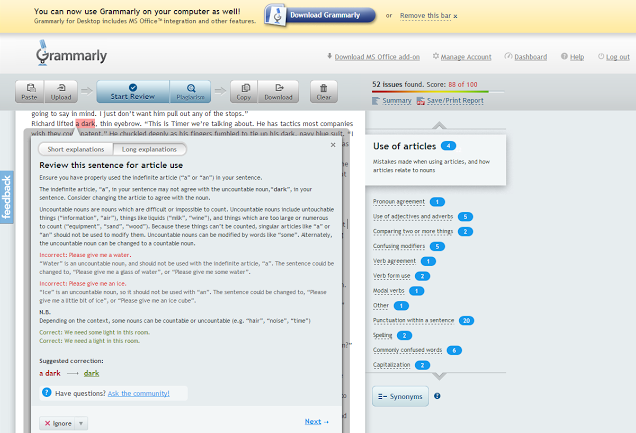Select the Confusing modifiers category
Viewport: 636px width, 433px height.
(x=399, y=246)
